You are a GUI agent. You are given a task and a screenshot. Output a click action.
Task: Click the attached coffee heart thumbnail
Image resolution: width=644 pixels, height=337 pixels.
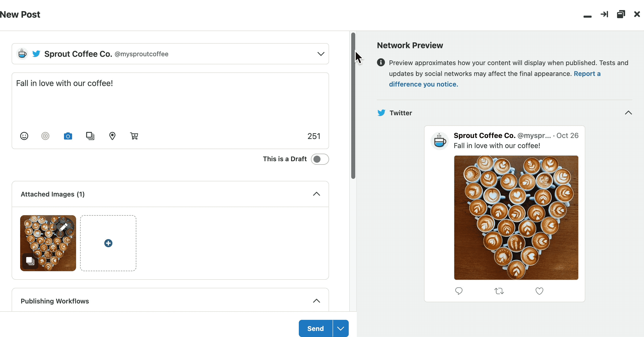pos(48,243)
